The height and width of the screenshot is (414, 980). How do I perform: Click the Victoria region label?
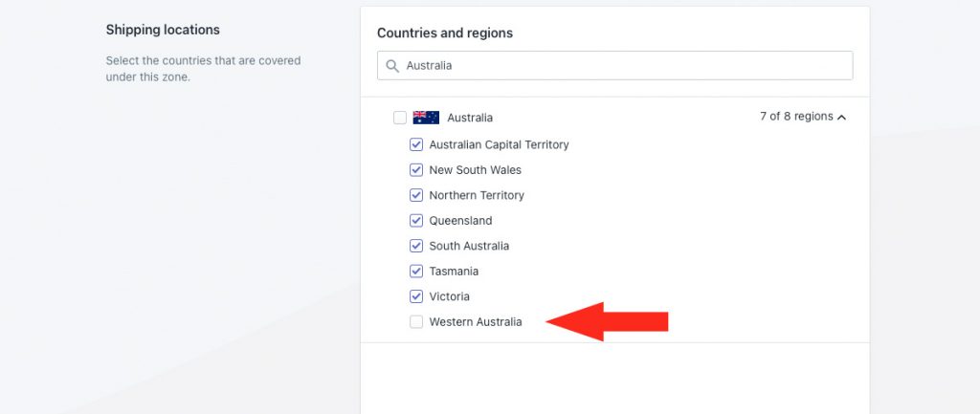pyautogui.click(x=450, y=296)
